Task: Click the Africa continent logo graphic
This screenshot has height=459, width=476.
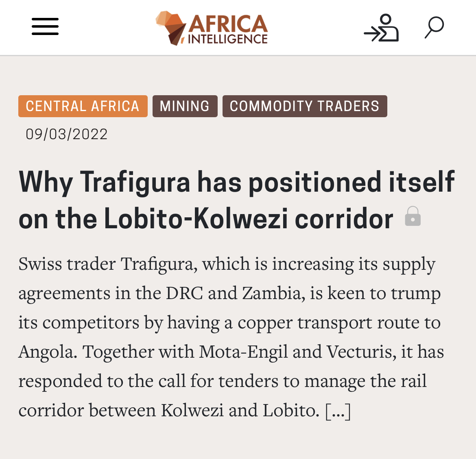Action: (171, 28)
